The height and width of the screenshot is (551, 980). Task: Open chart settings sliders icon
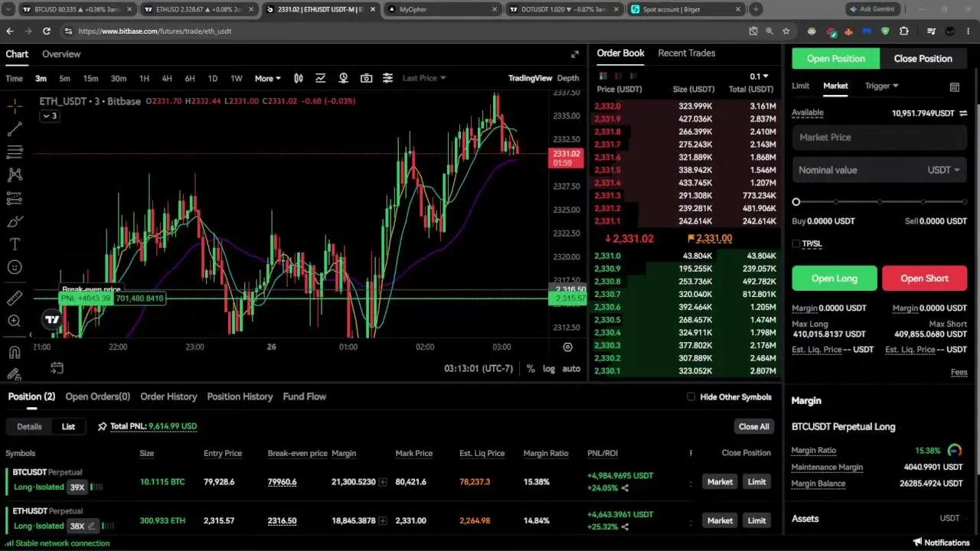click(387, 78)
